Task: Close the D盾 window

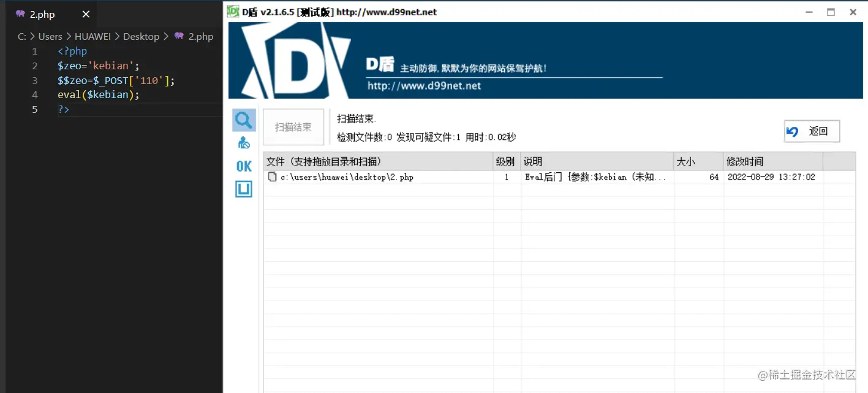Action: coord(853,12)
